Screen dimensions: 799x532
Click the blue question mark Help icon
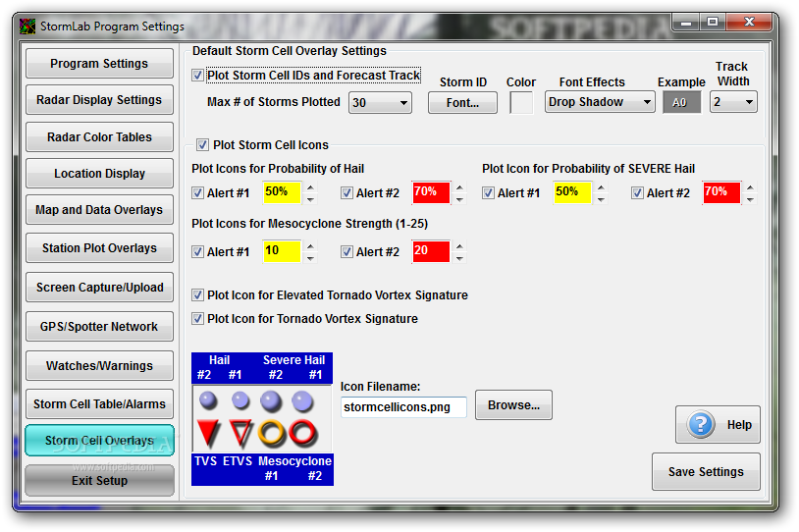(x=701, y=424)
